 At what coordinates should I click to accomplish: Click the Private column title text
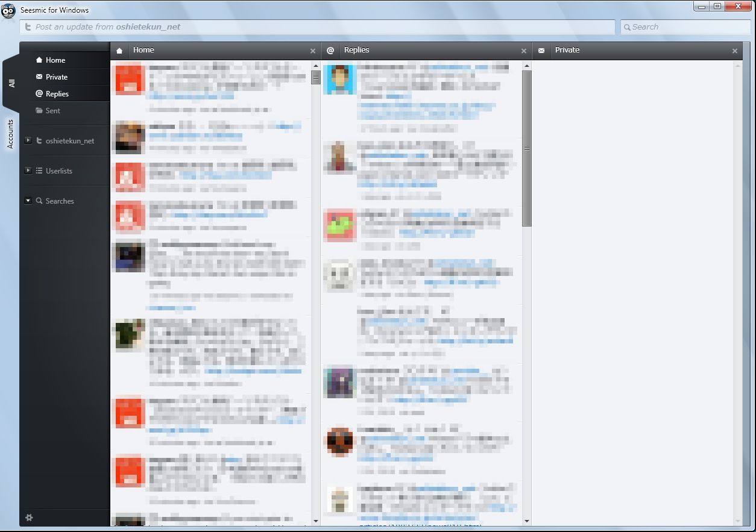coord(567,50)
